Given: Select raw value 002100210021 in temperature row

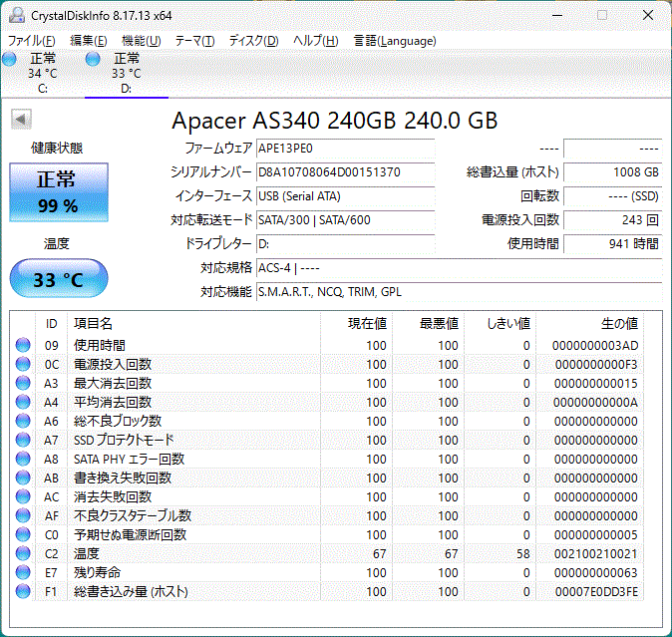Looking at the screenshot, I should coord(595,554).
